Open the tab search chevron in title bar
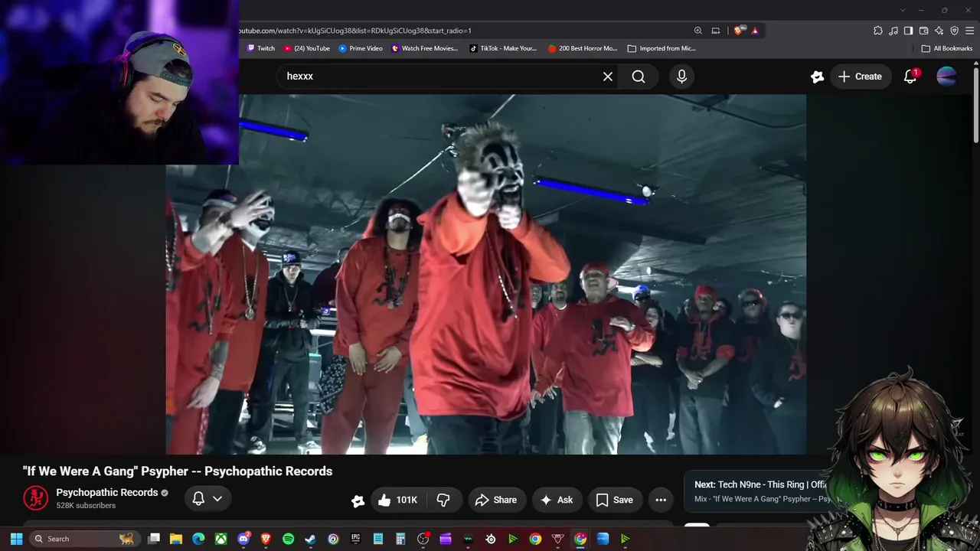980x551 pixels. [903, 11]
